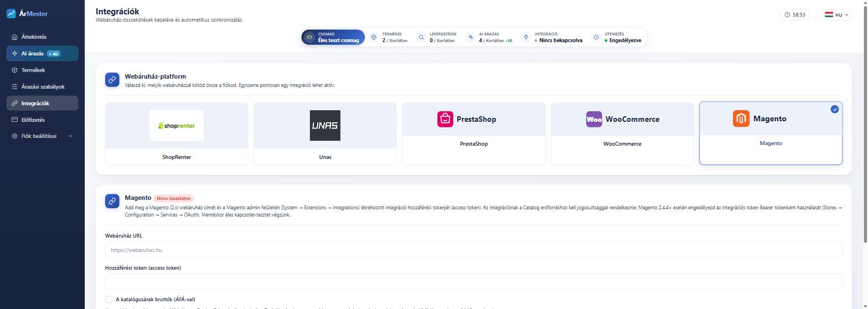Click the AI árazás sparkle icon
Screen dimensions: 868x309
click(x=14, y=54)
